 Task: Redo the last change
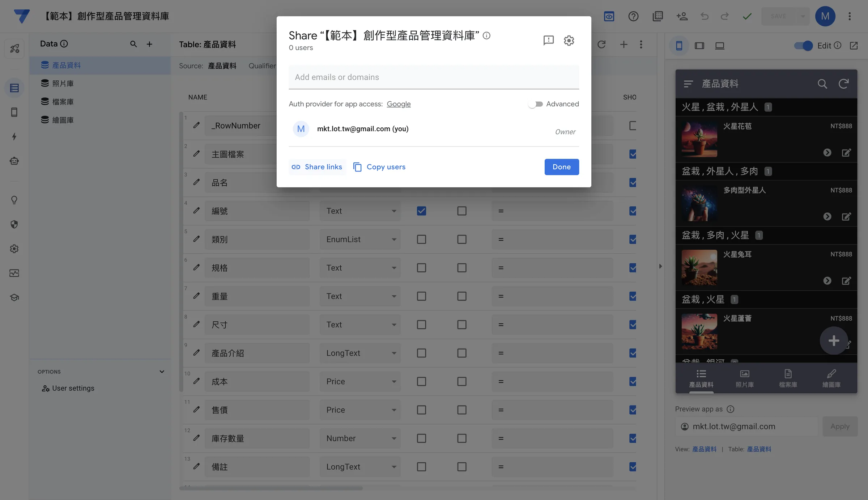pos(725,16)
